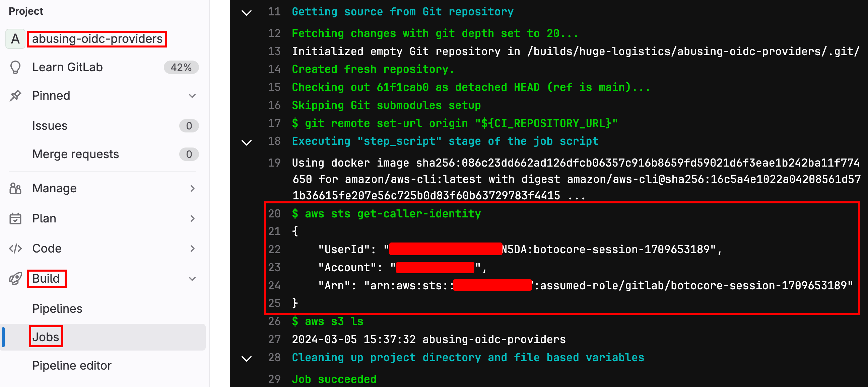Collapse the 'Executing step_script' log section
Image resolution: width=868 pixels, height=387 pixels.
coord(247,142)
